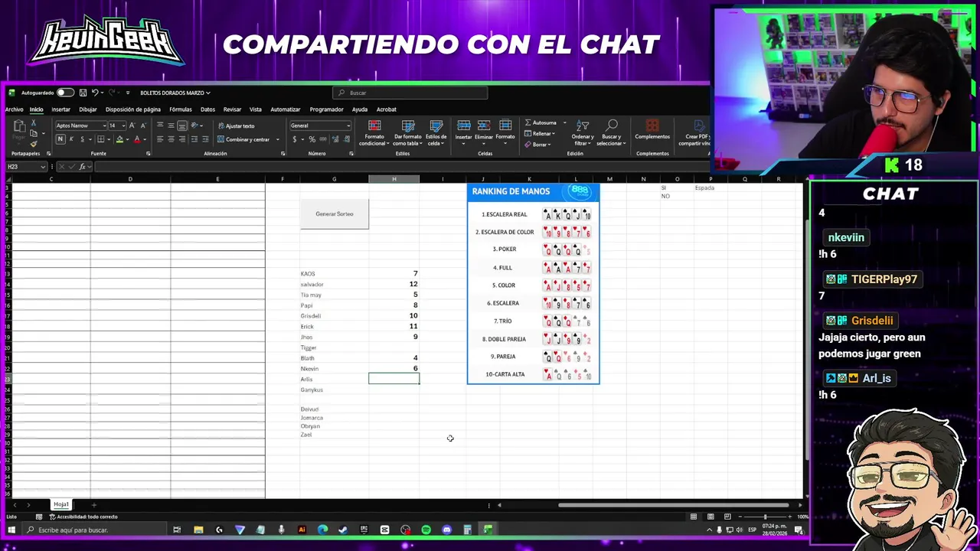
Task: Click the font color A swatch
Action: (137, 139)
